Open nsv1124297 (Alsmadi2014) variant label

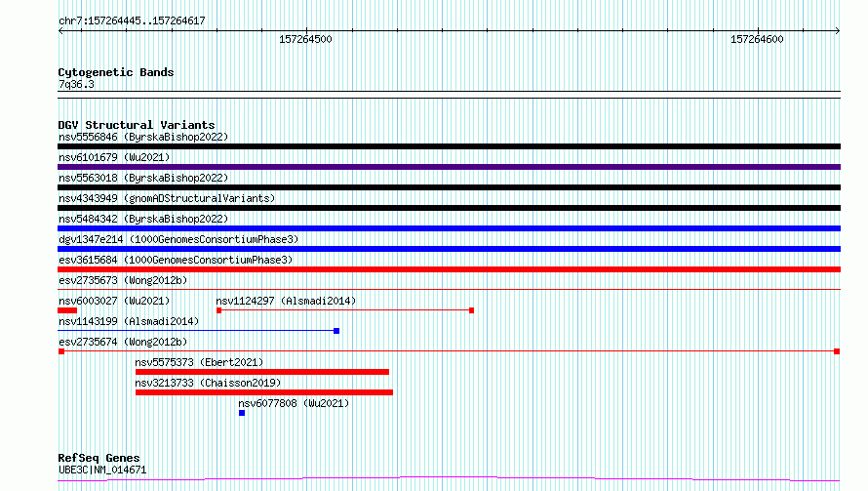point(286,301)
